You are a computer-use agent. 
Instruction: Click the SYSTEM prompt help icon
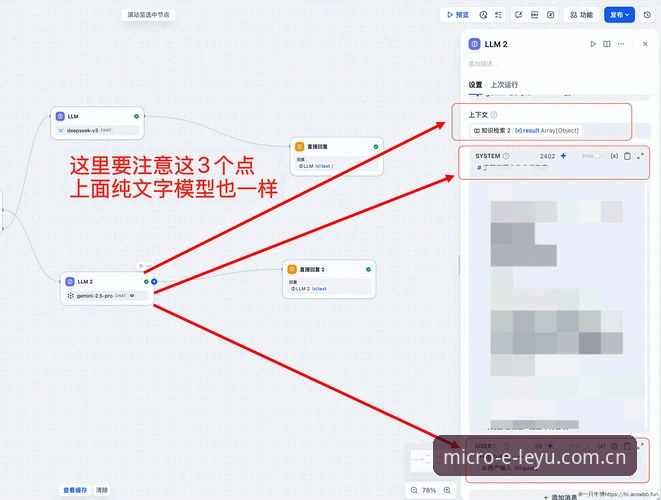click(506, 156)
